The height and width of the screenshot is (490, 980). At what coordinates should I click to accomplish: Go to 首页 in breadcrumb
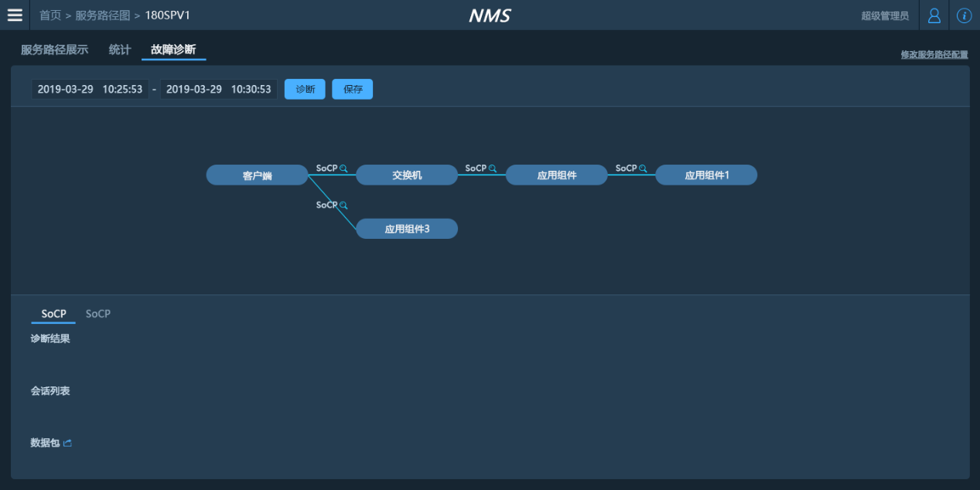pyautogui.click(x=50, y=15)
